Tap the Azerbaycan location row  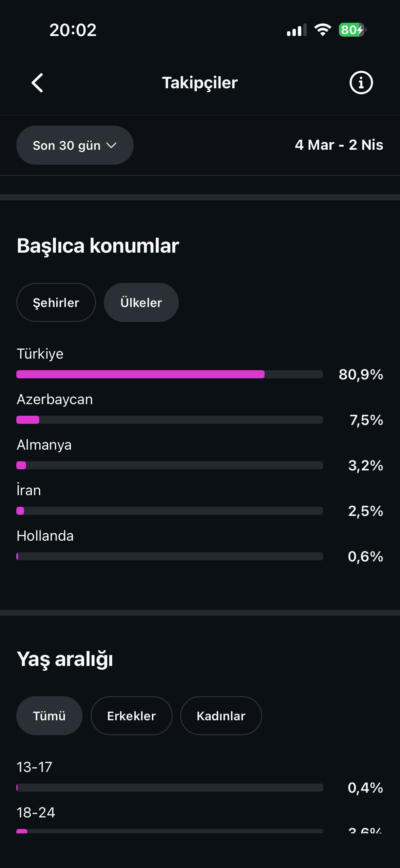[x=200, y=409]
